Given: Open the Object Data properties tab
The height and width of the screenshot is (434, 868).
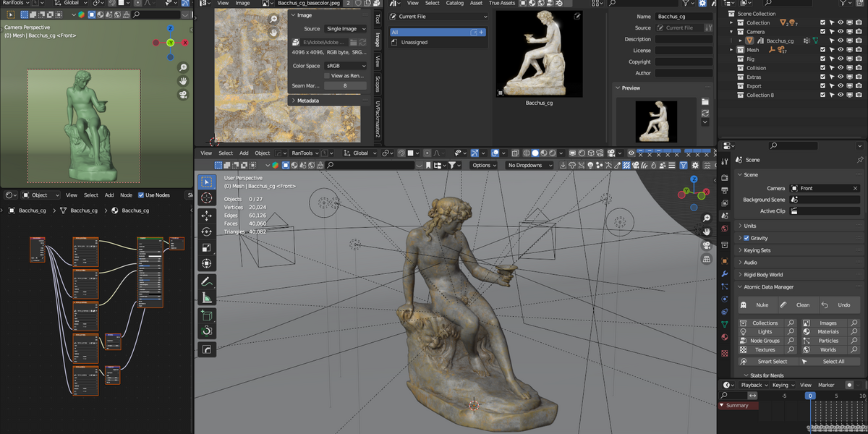Looking at the screenshot, I should click(725, 325).
